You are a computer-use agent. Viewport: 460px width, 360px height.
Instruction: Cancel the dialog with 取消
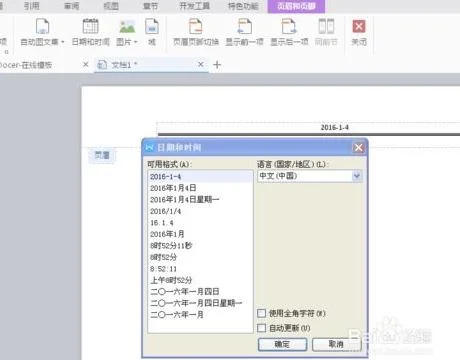[x=336, y=344]
